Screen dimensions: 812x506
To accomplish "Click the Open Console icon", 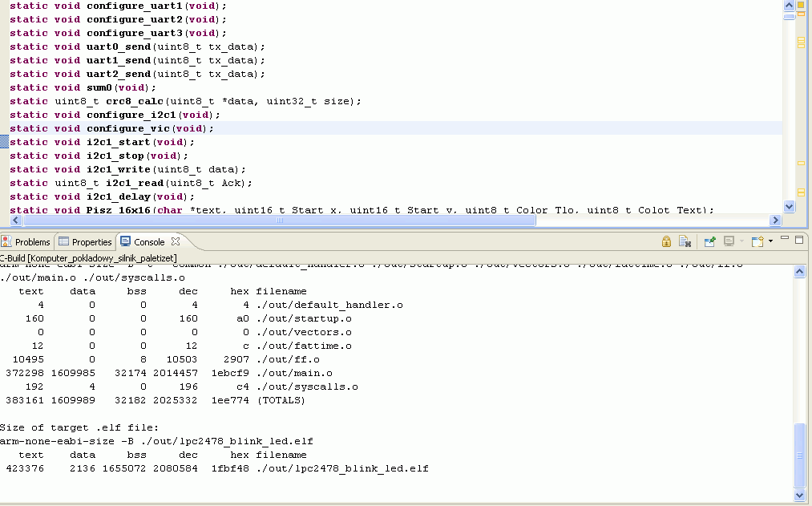I will coord(757,241).
